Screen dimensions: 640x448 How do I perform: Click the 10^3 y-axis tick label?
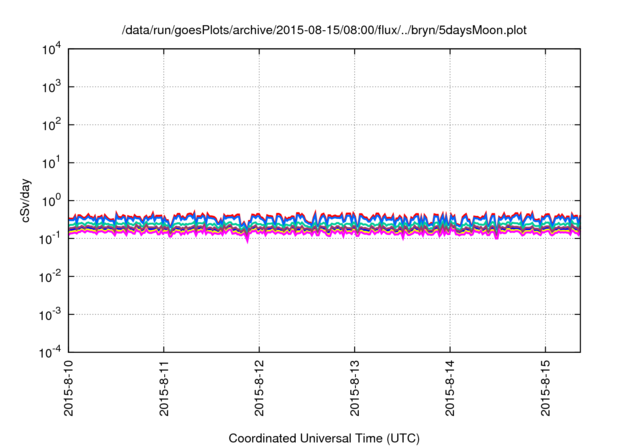pos(51,87)
